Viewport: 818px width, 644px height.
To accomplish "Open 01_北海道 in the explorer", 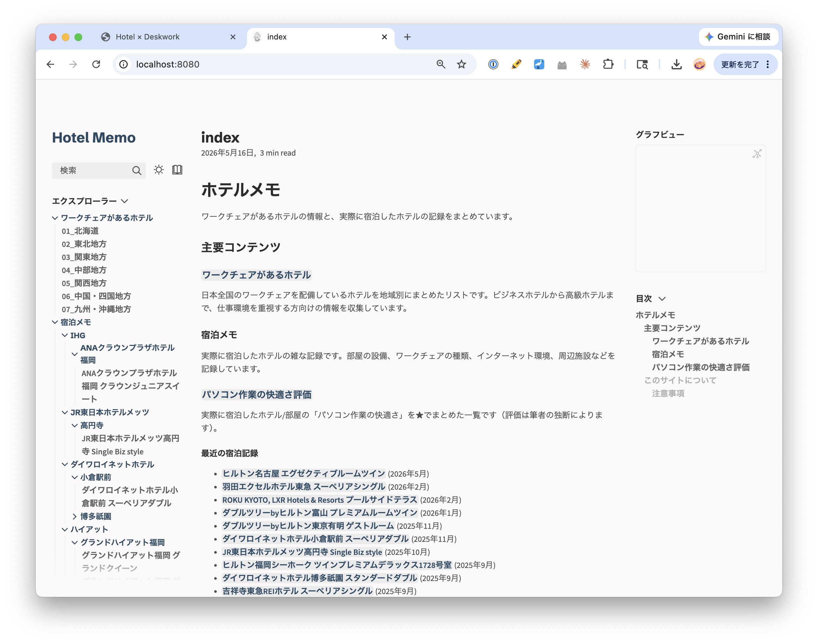I will [80, 231].
